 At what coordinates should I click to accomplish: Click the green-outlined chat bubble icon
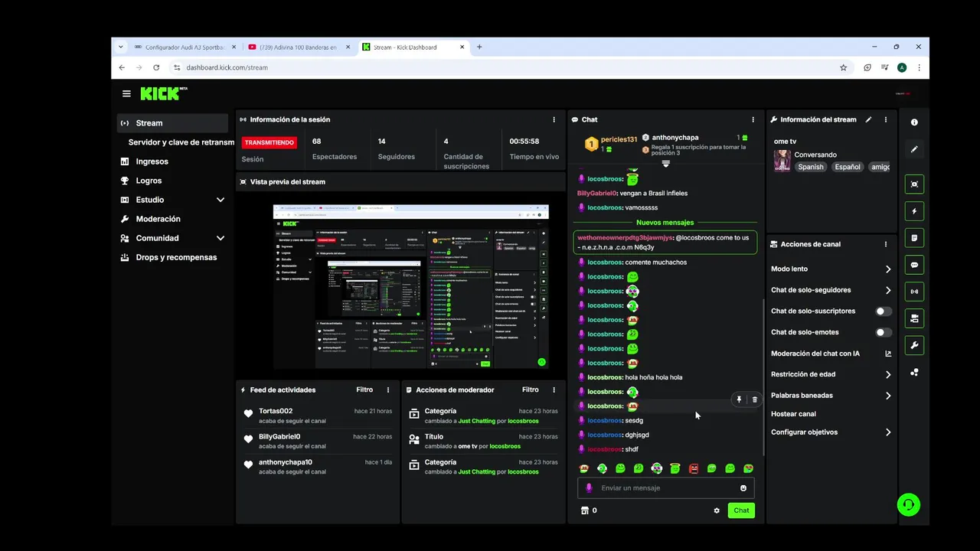914,265
